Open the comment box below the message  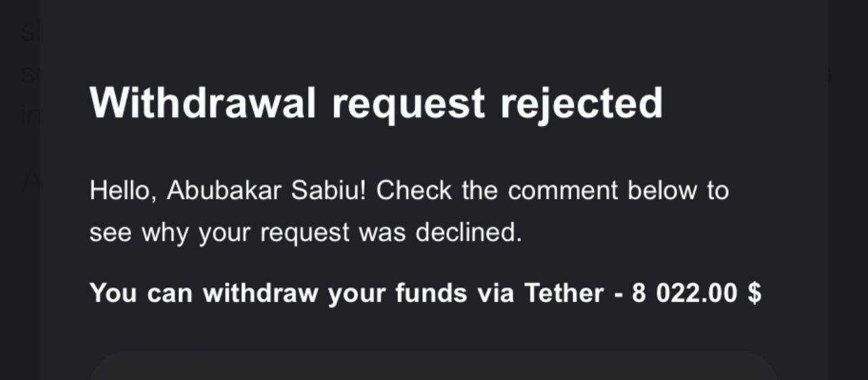click(x=434, y=366)
